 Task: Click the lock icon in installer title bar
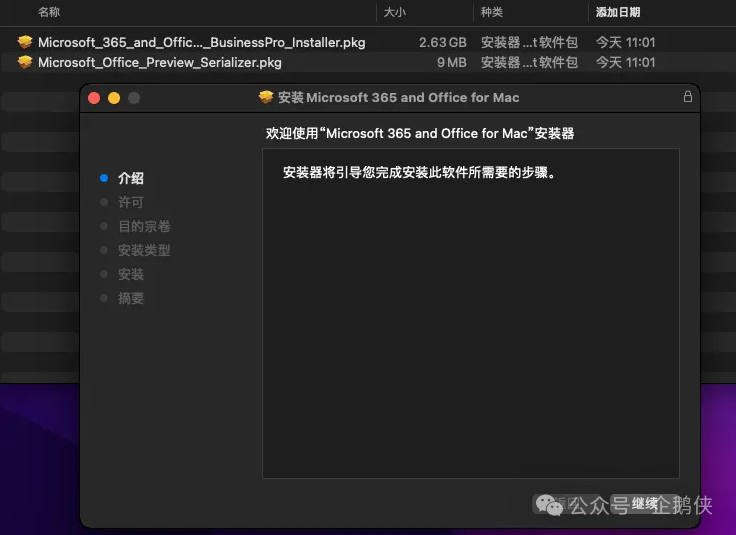tap(688, 97)
